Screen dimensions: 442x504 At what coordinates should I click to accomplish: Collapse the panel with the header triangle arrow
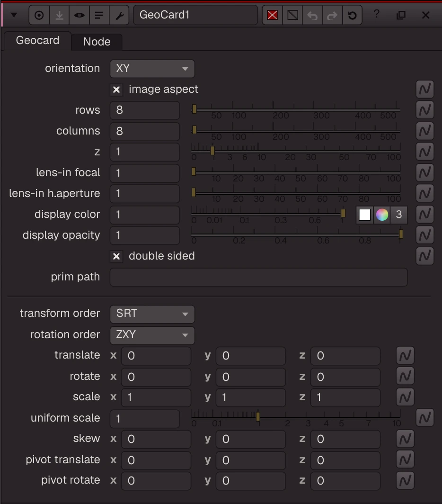[14, 15]
